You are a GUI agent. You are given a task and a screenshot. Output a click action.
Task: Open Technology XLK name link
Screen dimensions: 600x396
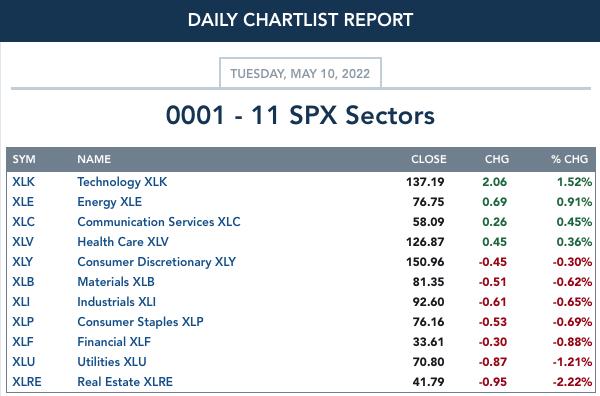coord(122,182)
